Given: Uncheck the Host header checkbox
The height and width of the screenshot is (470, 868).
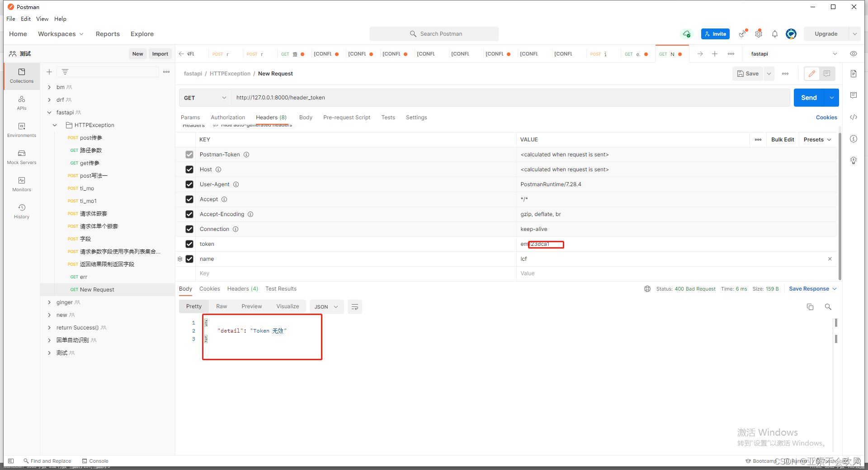Looking at the screenshot, I should pos(189,169).
